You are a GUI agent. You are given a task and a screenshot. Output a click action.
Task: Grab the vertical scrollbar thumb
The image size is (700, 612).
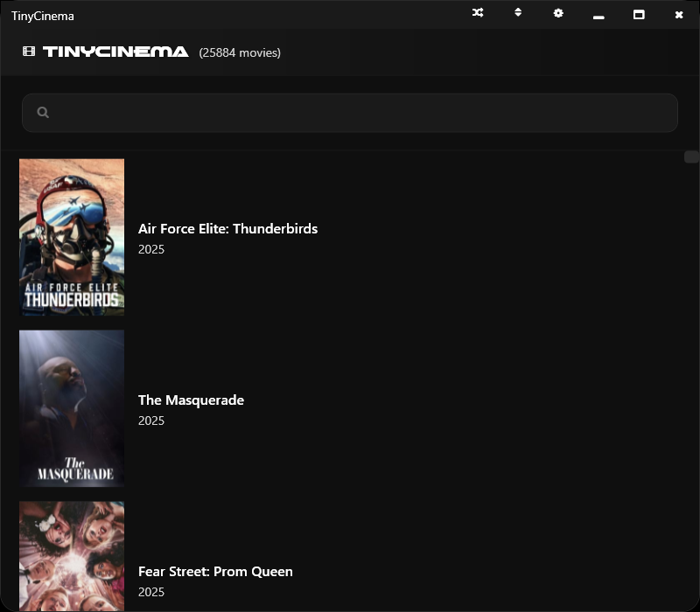tap(691, 157)
